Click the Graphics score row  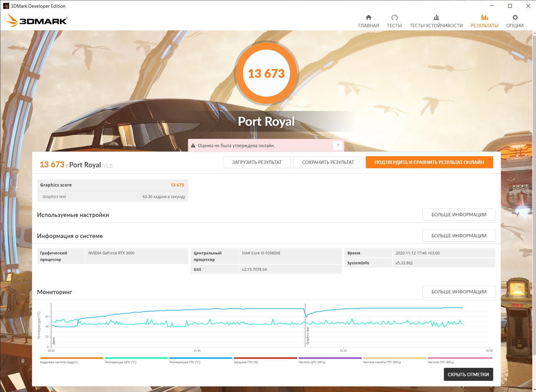(x=113, y=185)
